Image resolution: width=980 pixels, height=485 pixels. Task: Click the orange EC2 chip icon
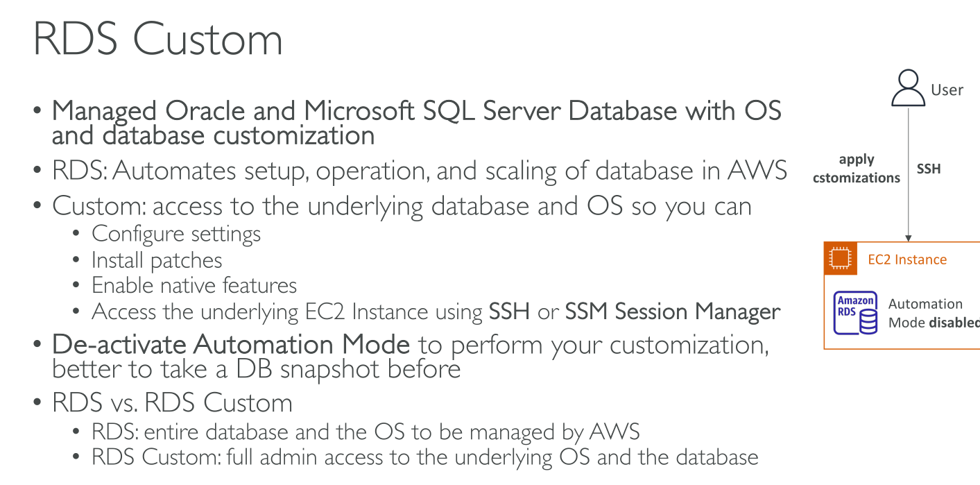pos(839,259)
